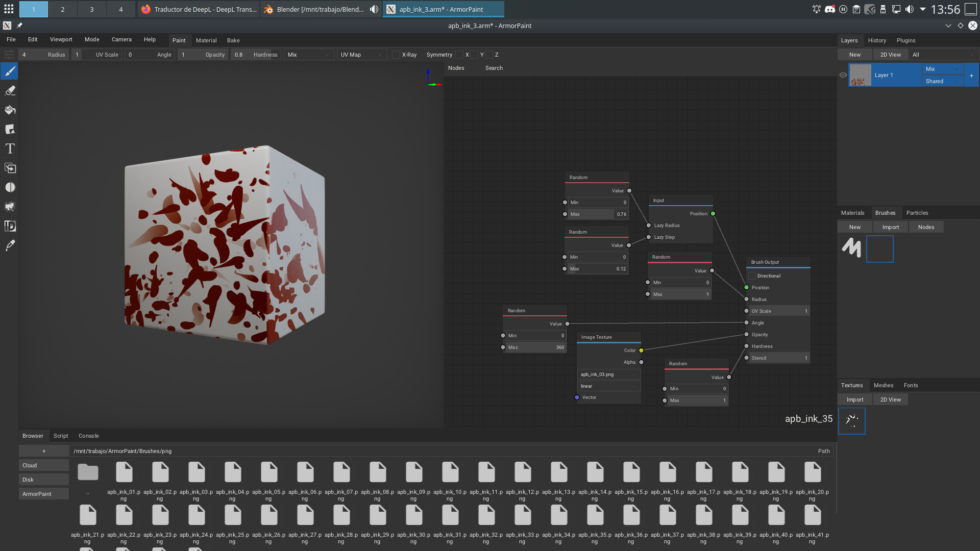Click Nodes button in Brushes panel
The width and height of the screenshot is (980, 551).
click(x=926, y=227)
